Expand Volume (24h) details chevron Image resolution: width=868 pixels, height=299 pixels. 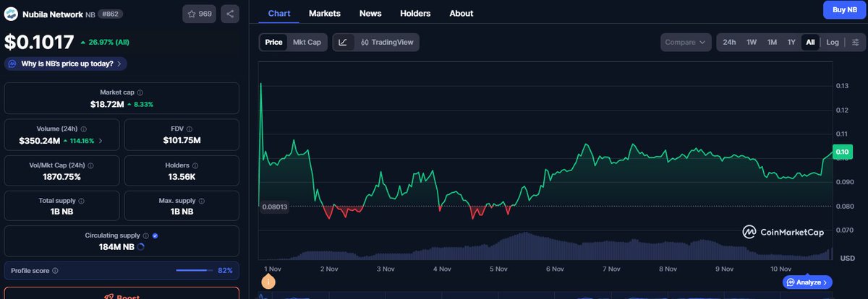coord(101,140)
